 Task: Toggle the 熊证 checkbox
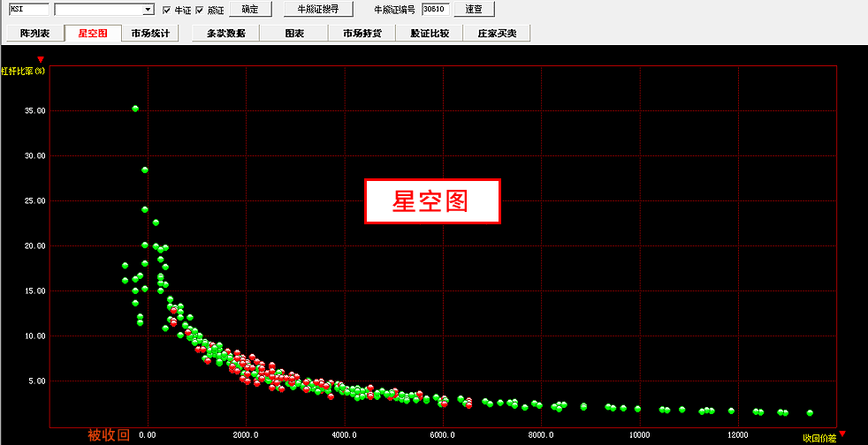point(199,10)
